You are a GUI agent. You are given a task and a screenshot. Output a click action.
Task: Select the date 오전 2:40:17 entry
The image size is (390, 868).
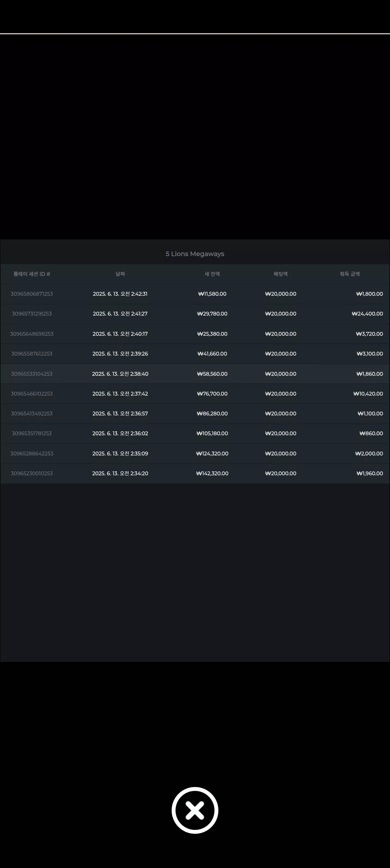[x=120, y=334]
